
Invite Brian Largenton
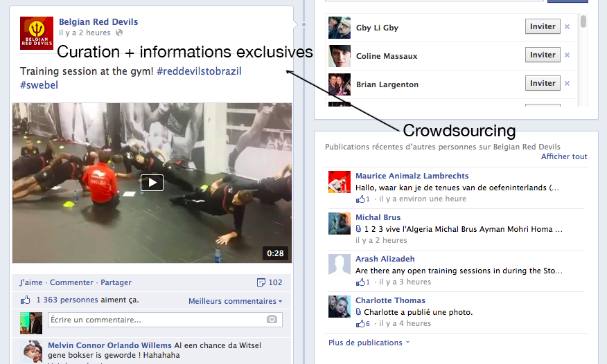click(x=543, y=83)
